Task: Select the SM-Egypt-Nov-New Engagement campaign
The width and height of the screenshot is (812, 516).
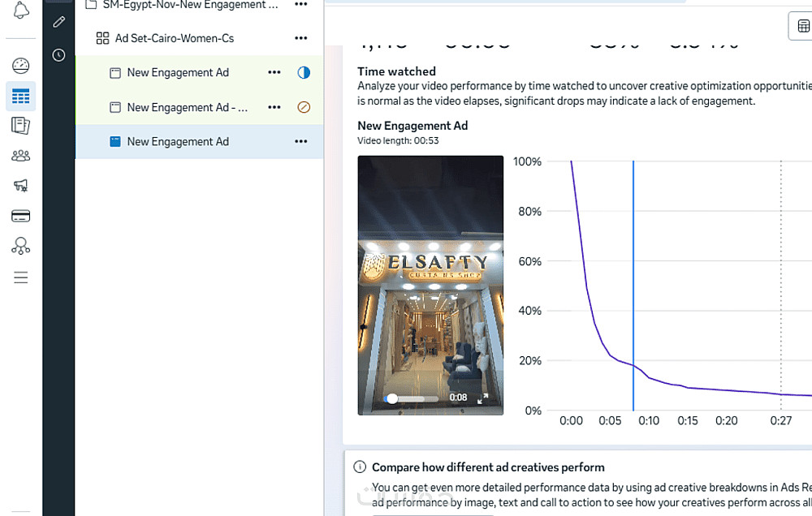Action: (190, 5)
